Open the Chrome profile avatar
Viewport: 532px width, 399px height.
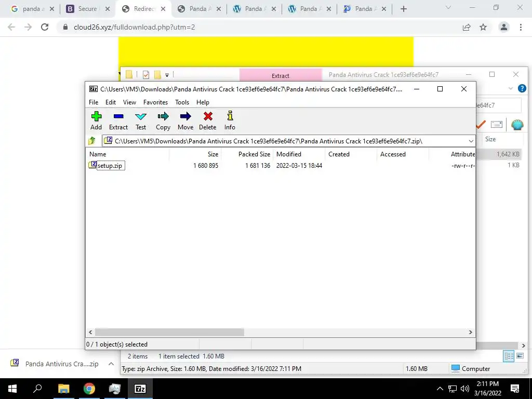pos(504,27)
